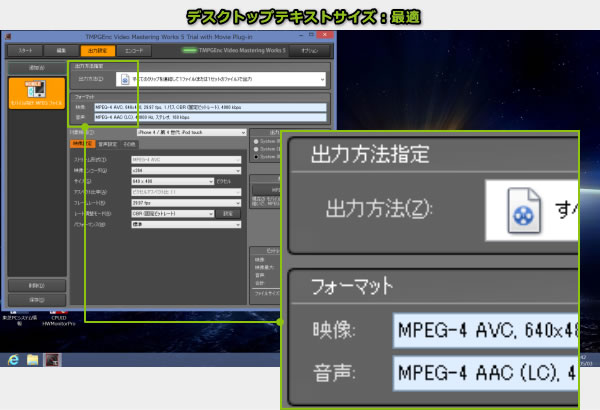Switch to the 編集 stage tab

61,51
